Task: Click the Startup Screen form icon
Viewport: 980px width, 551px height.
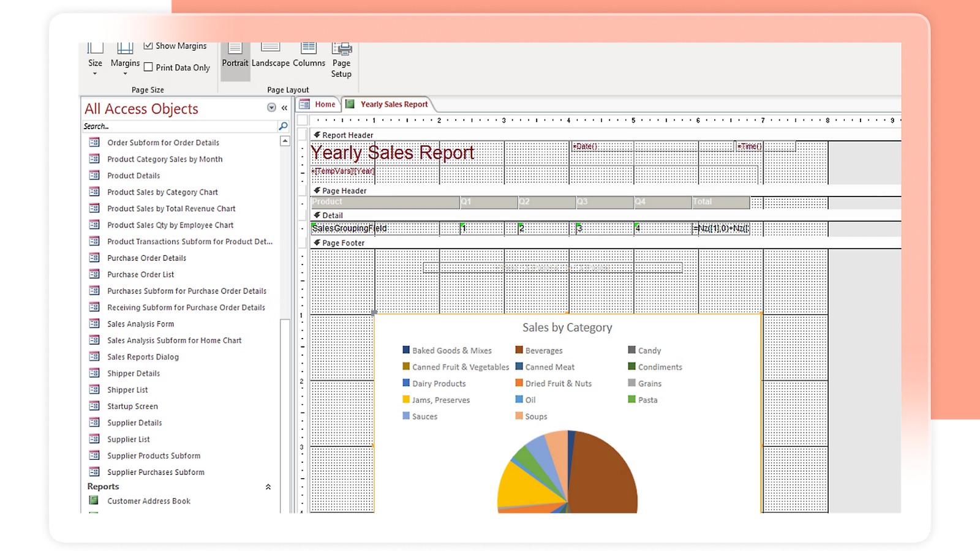Action: click(x=94, y=407)
